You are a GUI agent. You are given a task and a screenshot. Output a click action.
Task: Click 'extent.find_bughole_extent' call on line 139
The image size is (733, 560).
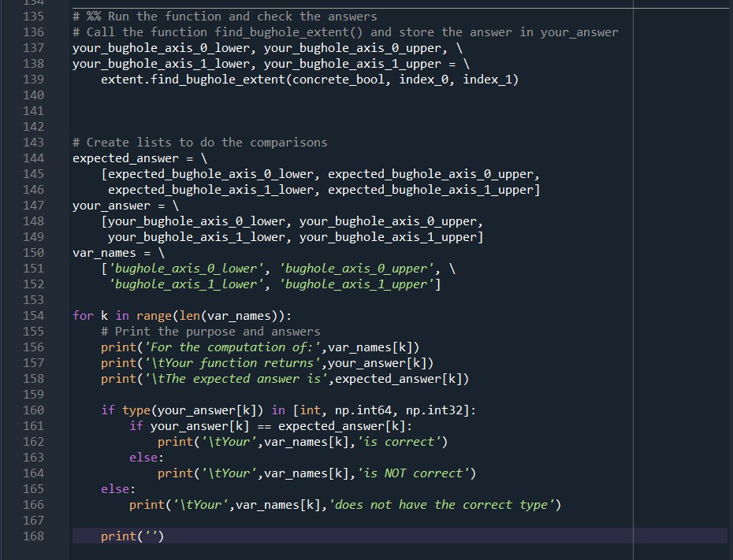[x=192, y=80]
